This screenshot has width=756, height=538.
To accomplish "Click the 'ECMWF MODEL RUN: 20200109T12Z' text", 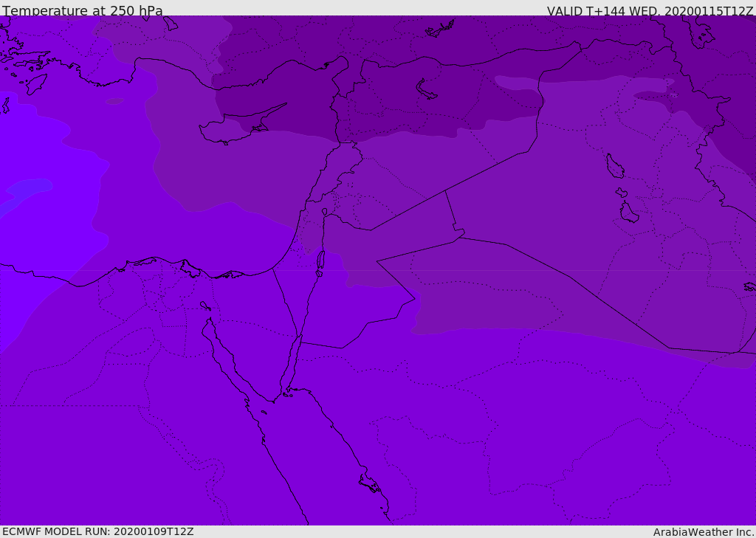I will pos(98,531).
